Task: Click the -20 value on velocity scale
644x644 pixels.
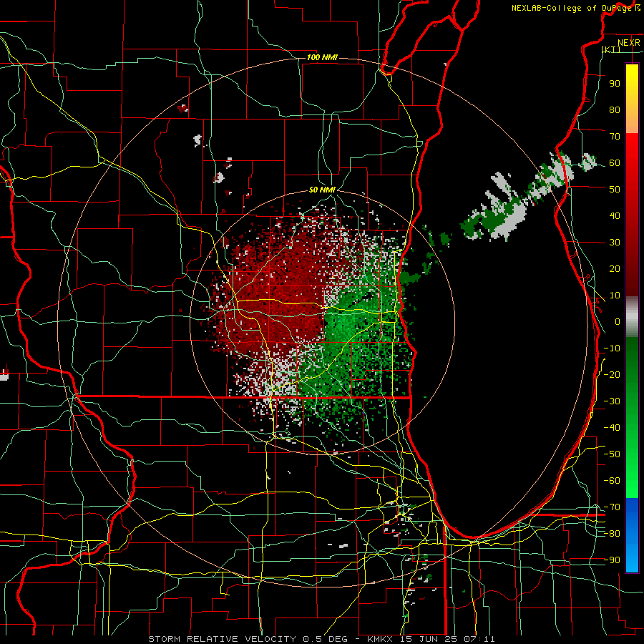Action: [612, 375]
